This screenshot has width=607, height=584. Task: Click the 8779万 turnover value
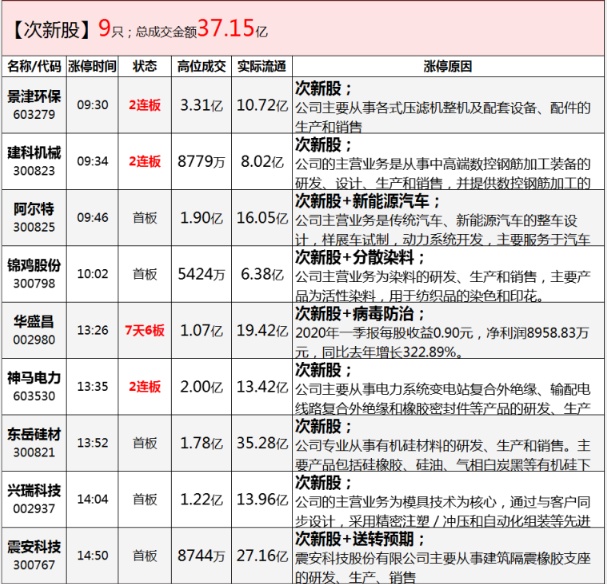pyautogui.click(x=201, y=161)
